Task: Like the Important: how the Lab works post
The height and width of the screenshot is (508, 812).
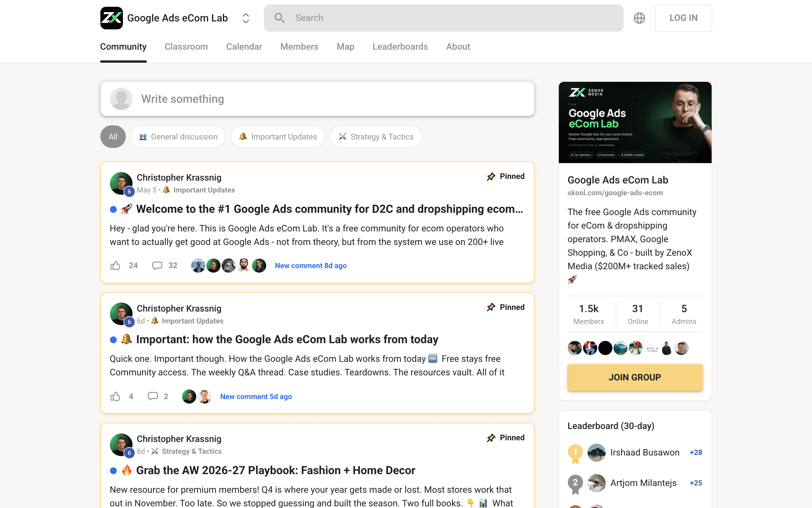Action: [115, 397]
